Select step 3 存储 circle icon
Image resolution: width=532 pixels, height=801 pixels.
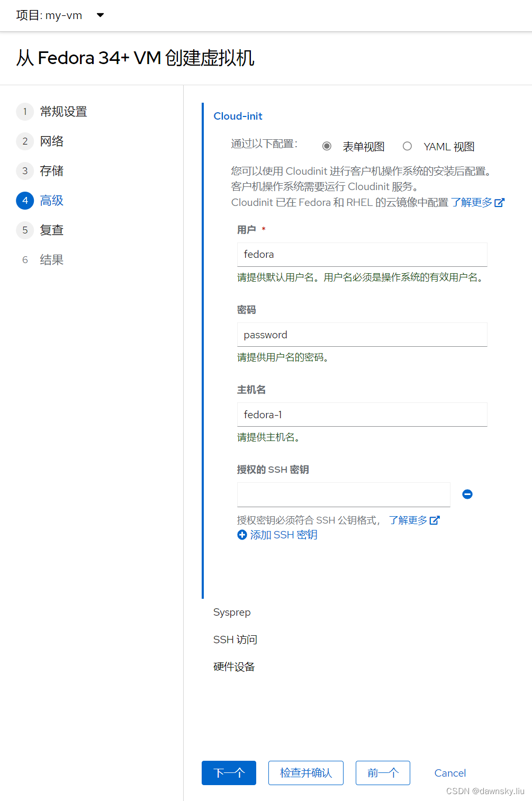(x=25, y=171)
